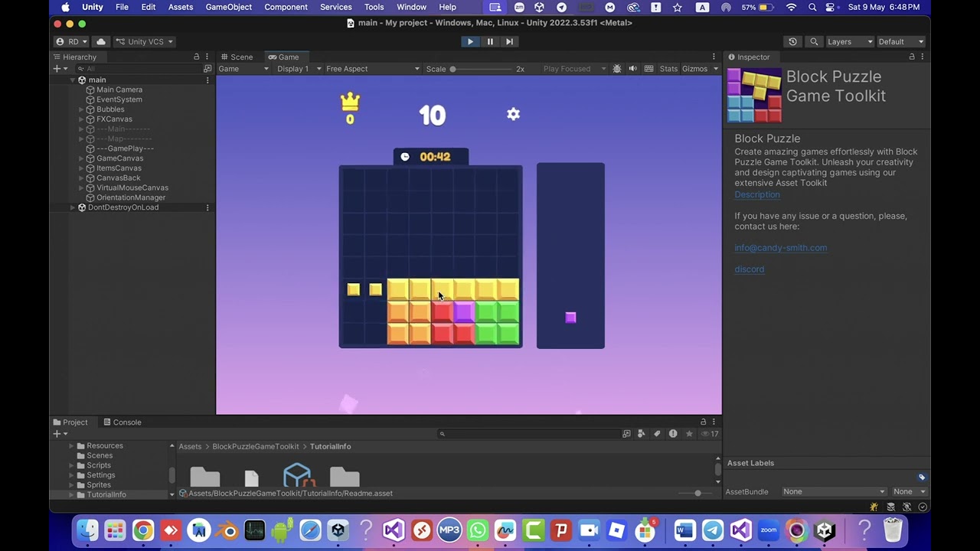The height and width of the screenshot is (551, 980).
Task: Open the Description link in Inspector
Action: (x=757, y=194)
